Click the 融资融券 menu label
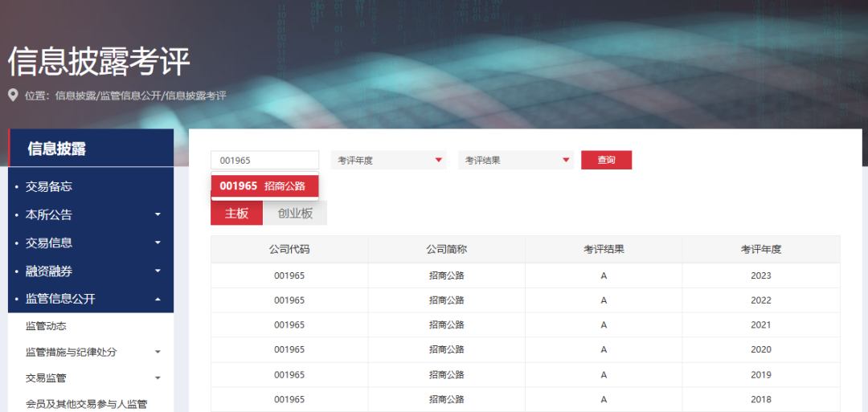Viewport: 868px width, 412px height. tap(49, 271)
